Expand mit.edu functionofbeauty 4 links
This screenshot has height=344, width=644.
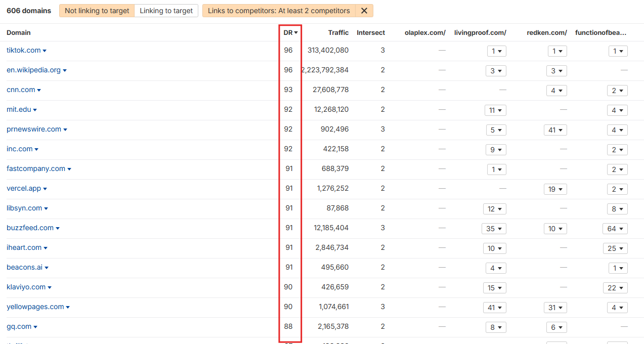click(x=618, y=110)
